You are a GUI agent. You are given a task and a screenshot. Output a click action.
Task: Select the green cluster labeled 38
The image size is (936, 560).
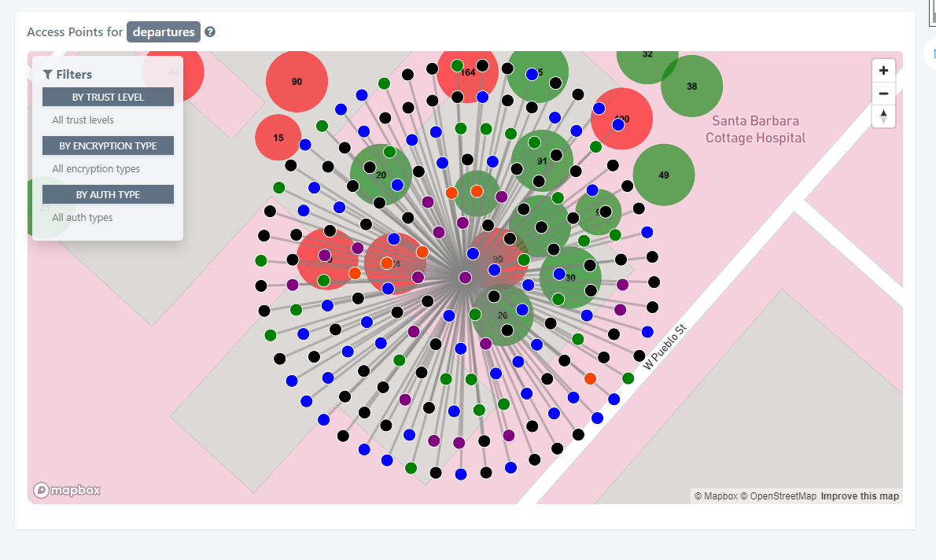(692, 86)
